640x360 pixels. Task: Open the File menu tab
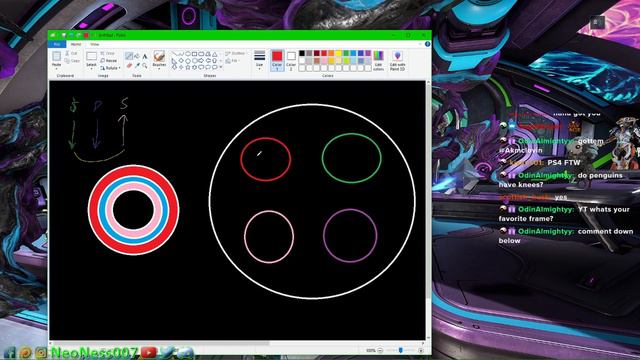tap(57, 44)
